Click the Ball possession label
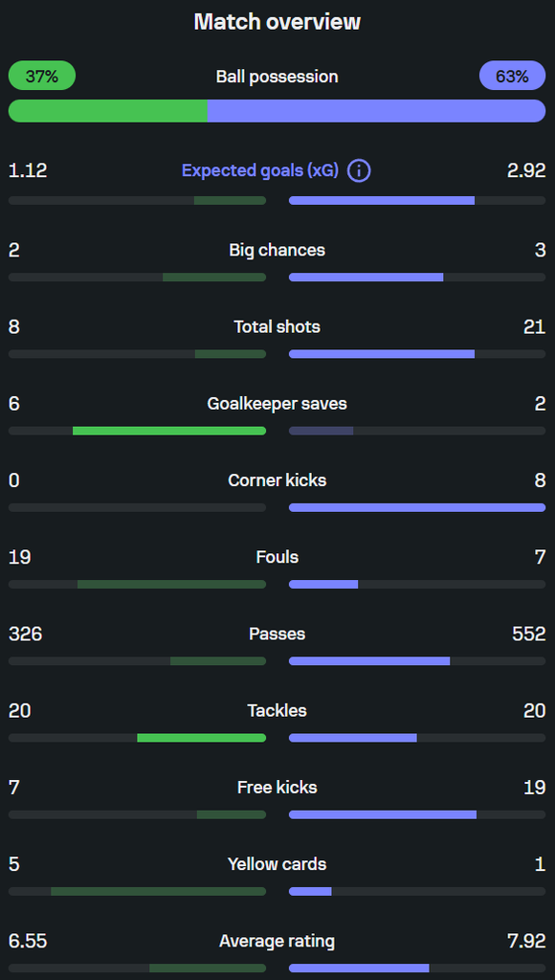The image size is (555, 980). tap(277, 77)
